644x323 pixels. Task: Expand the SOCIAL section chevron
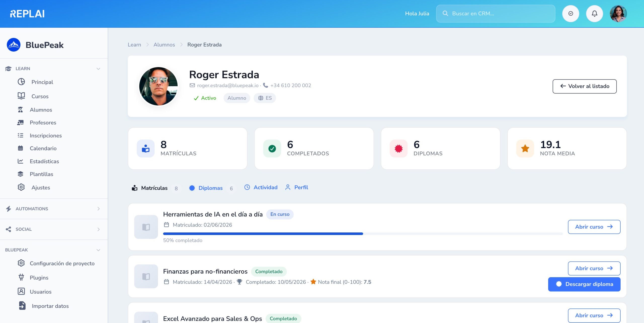coord(98,229)
